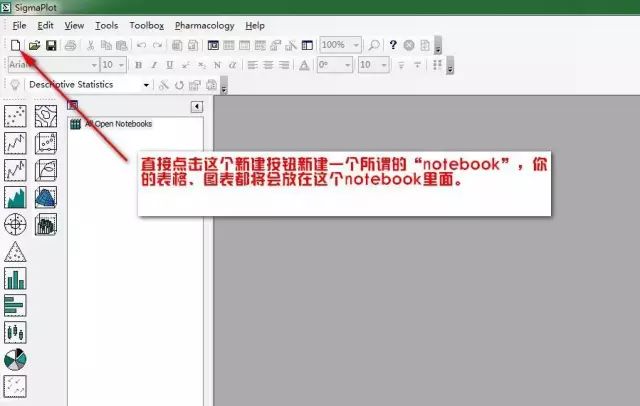Click the SigmaPlot title bar app icon

6,7
